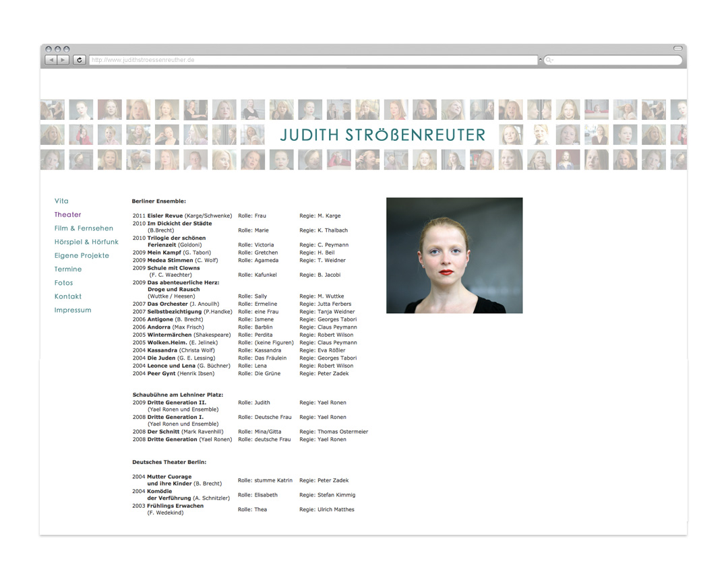Image resolution: width=728 pixels, height=586 pixels.
Task: Click 'Rolle: stumme Katrin' text
Action: [x=265, y=480]
